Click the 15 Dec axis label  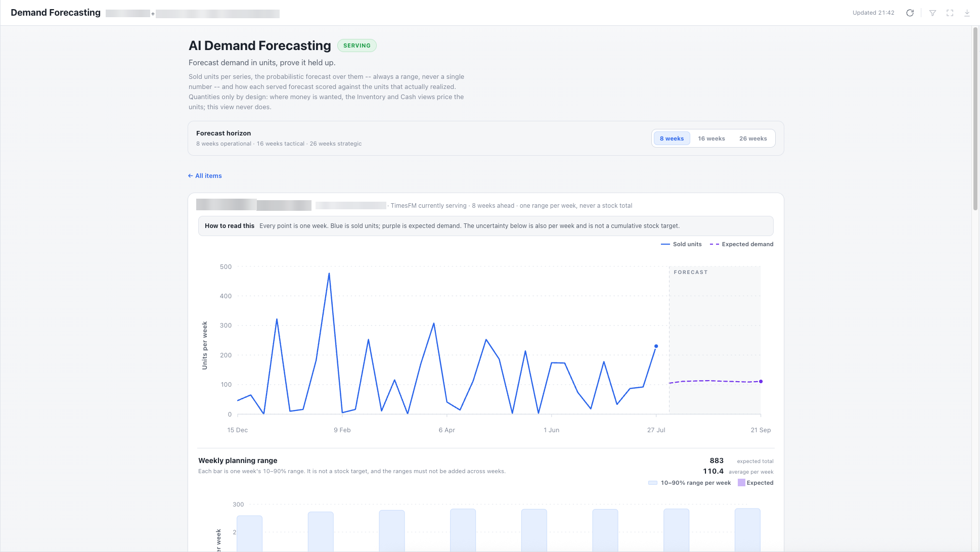coord(238,430)
